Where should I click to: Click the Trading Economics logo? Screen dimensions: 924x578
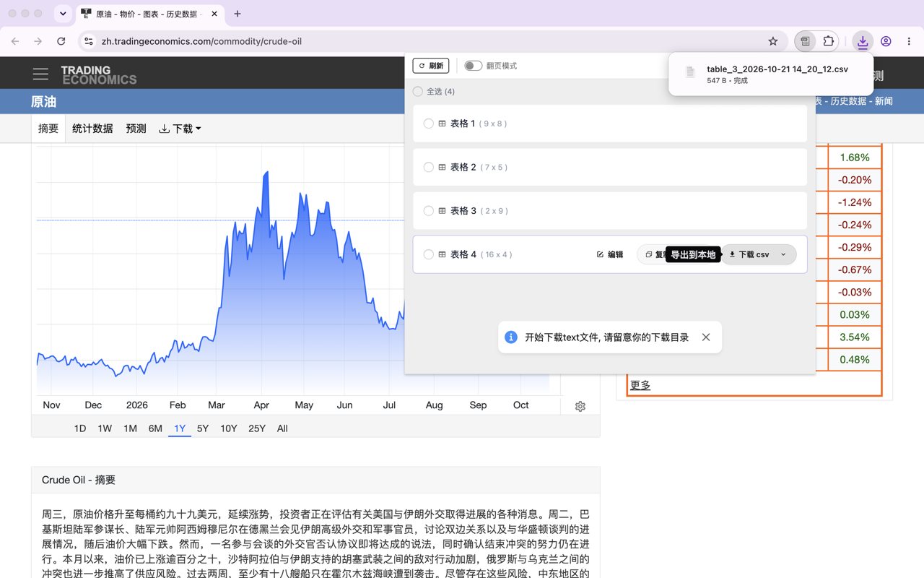(x=98, y=74)
